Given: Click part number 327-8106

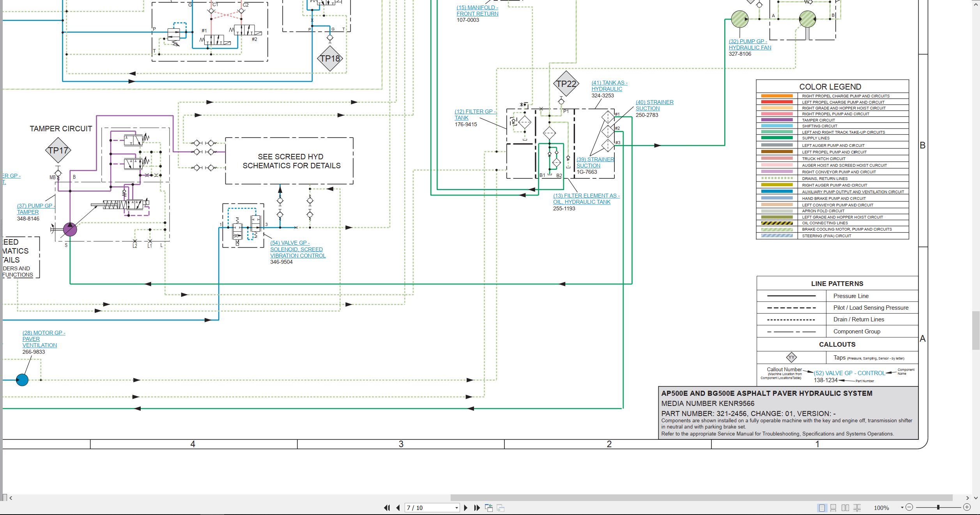Looking at the screenshot, I should pyautogui.click(x=739, y=54).
